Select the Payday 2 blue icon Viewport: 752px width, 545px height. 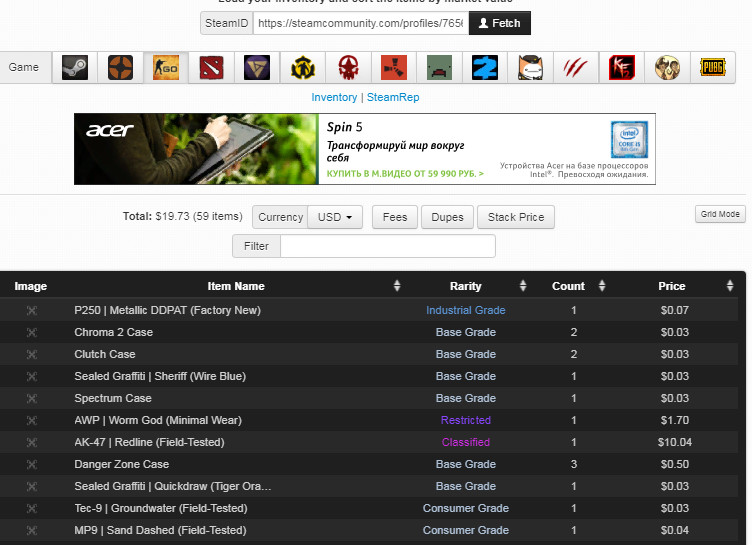tap(485, 68)
